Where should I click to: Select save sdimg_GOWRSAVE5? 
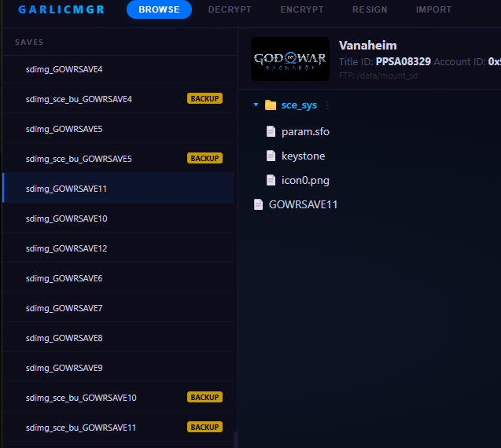click(118, 129)
